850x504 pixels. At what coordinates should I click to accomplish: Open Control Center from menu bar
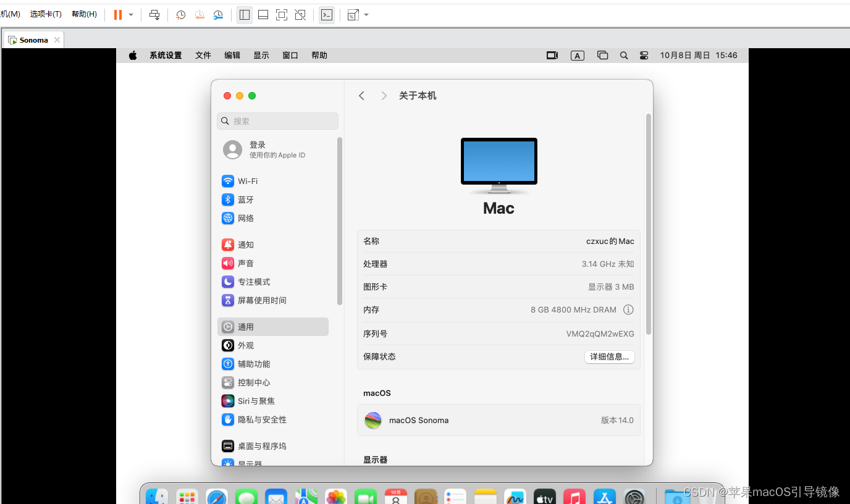[x=644, y=56]
